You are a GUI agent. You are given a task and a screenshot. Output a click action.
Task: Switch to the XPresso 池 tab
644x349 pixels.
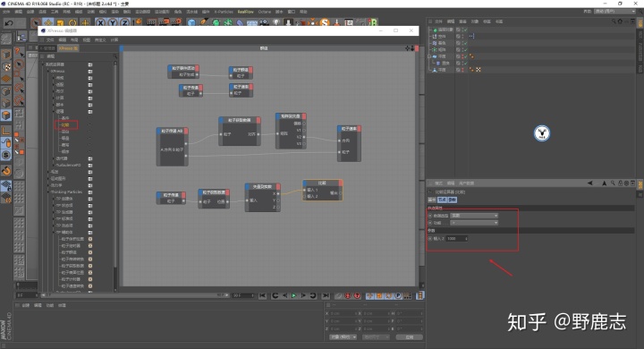coord(68,48)
